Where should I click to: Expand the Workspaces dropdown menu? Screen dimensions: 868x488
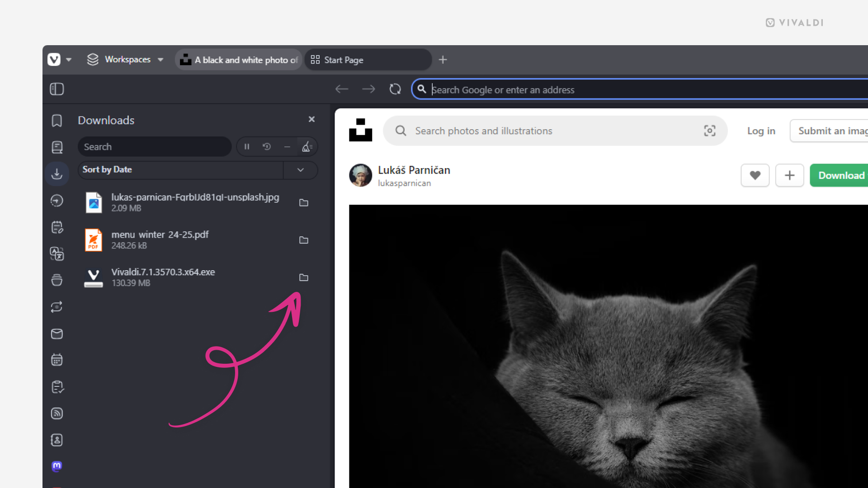tap(160, 60)
